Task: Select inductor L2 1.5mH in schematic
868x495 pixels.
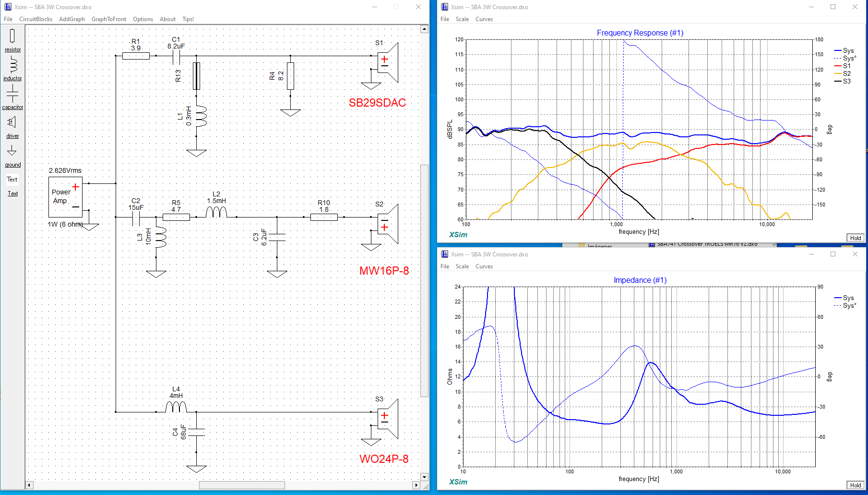Action: click(216, 212)
